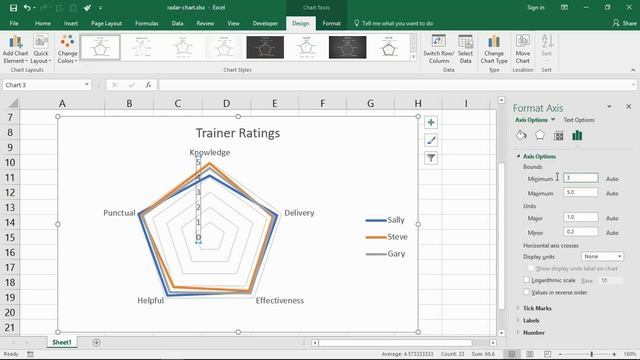
Task: Switch to Text Options
Action: (579, 120)
